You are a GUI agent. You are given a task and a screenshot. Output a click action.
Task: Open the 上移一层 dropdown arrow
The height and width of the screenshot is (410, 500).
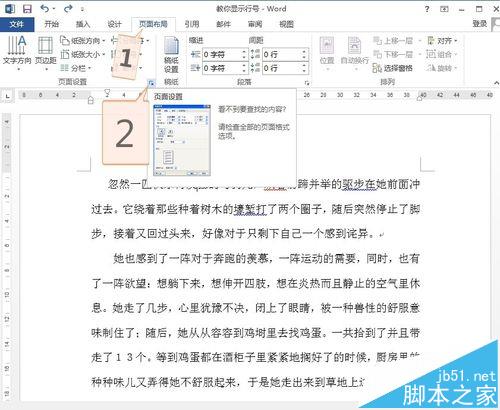[419, 41]
